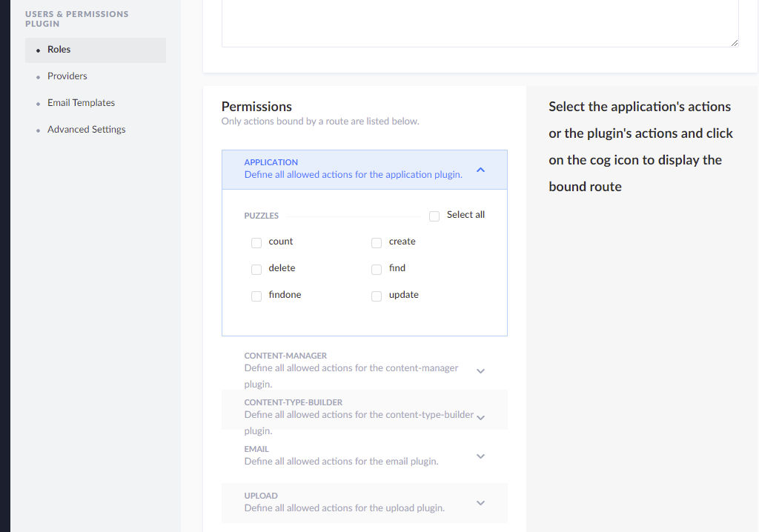Collapse the Application section header
The width and height of the screenshot is (759, 532).
(x=353, y=169)
